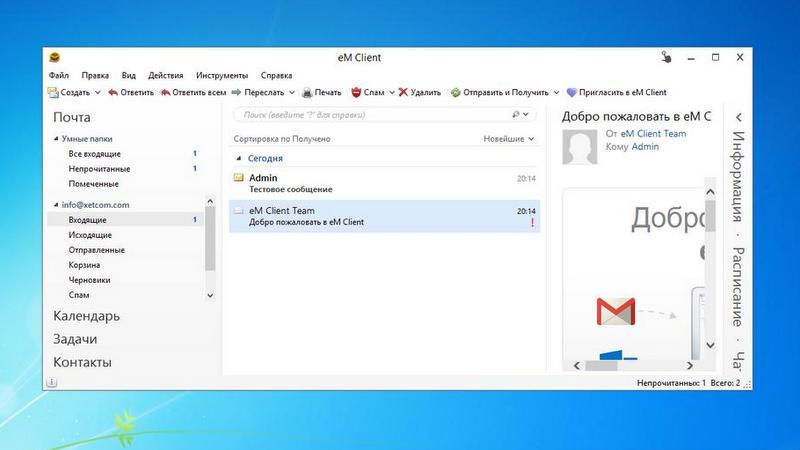Open the View (Вид) menu
This screenshot has width=800, height=450.
(129, 75)
